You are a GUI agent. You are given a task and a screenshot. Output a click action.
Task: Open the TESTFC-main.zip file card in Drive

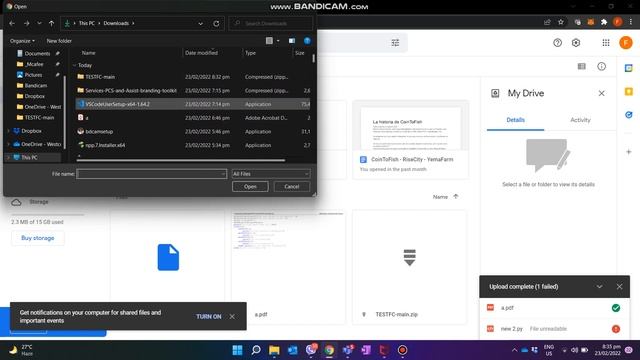click(410, 267)
